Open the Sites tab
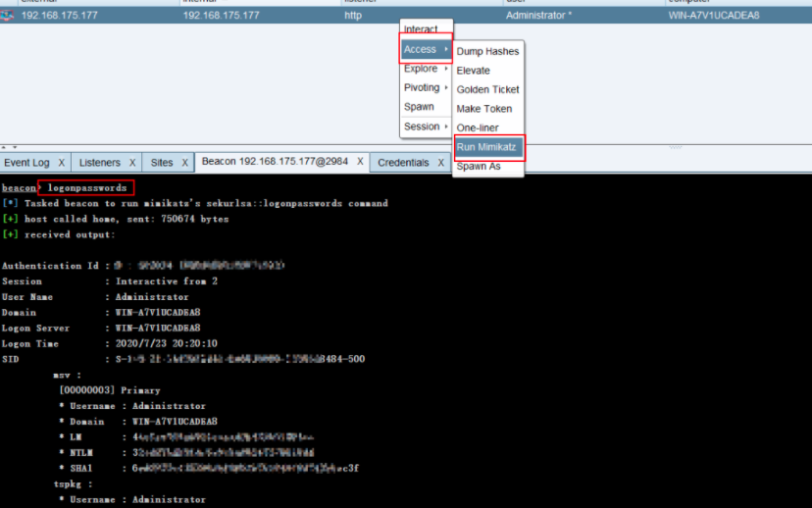The image size is (812, 508). pyautogui.click(x=162, y=163)
